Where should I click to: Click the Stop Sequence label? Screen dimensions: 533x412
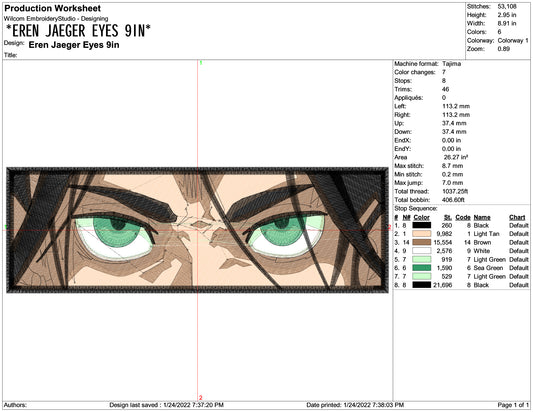415,208
